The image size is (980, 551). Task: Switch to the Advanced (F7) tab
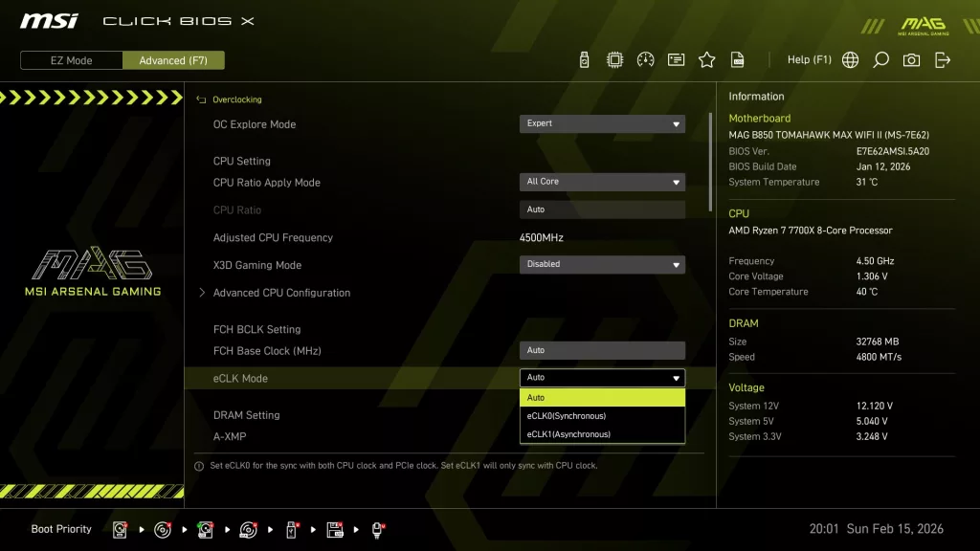173,59
